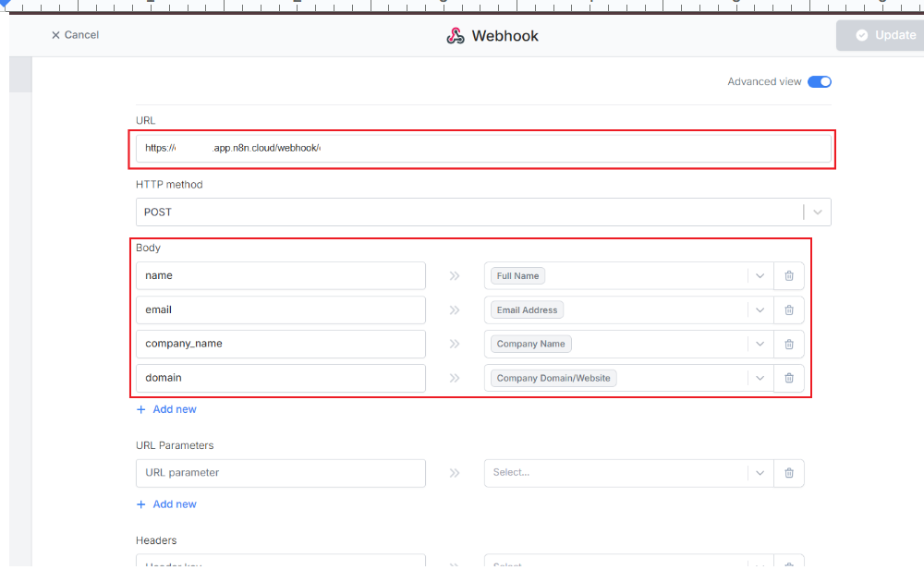
Task: Click the Webhook icon in the header
Action: [x=455, y=34]
